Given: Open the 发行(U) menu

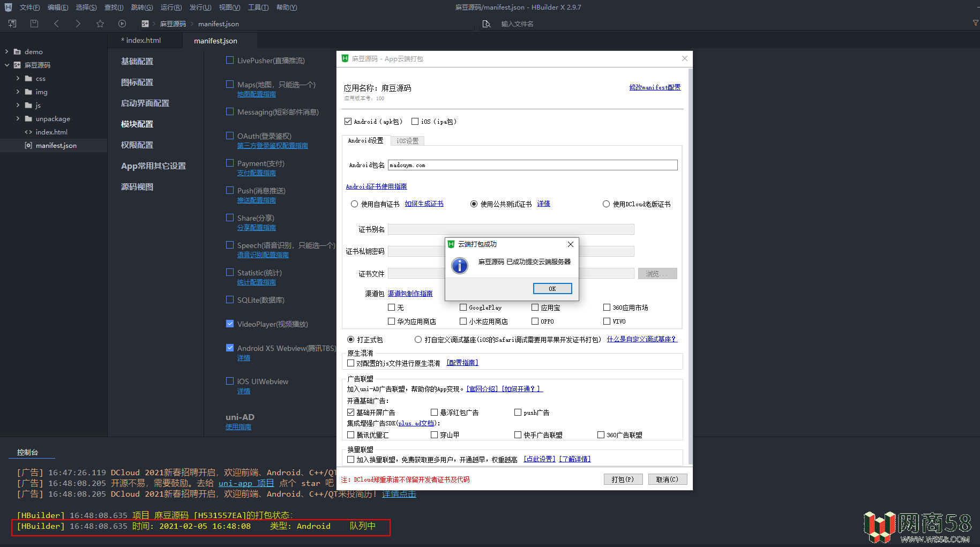Looking at the screenshot, I should point(200,8).
